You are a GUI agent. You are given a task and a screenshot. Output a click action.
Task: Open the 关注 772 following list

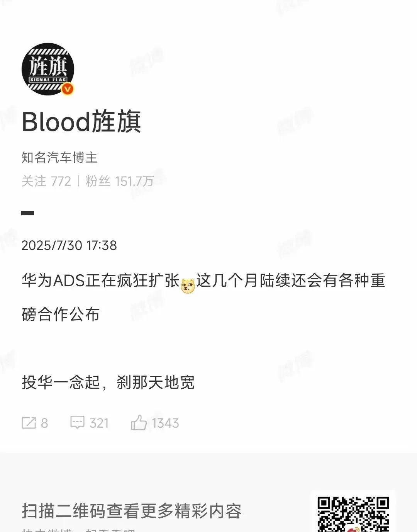coord(46,181)
